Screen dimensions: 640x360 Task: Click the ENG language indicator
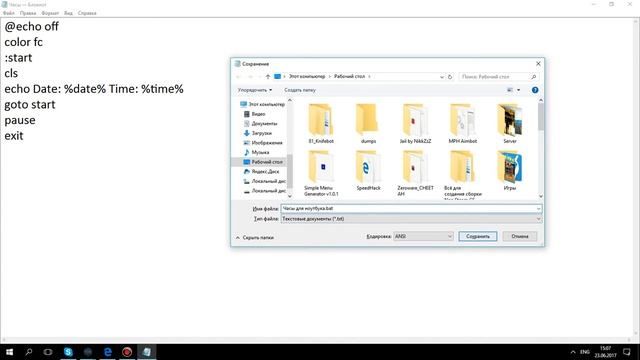[x=585, y=352]
